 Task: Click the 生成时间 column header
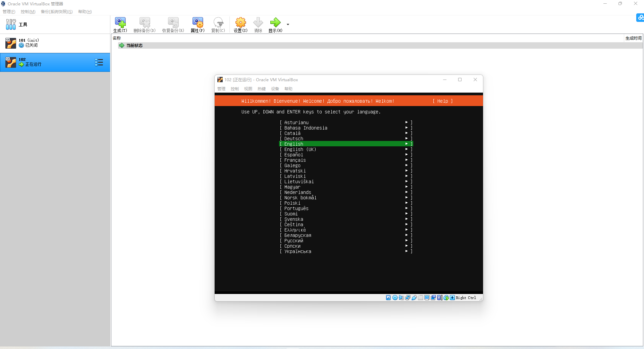633,38
